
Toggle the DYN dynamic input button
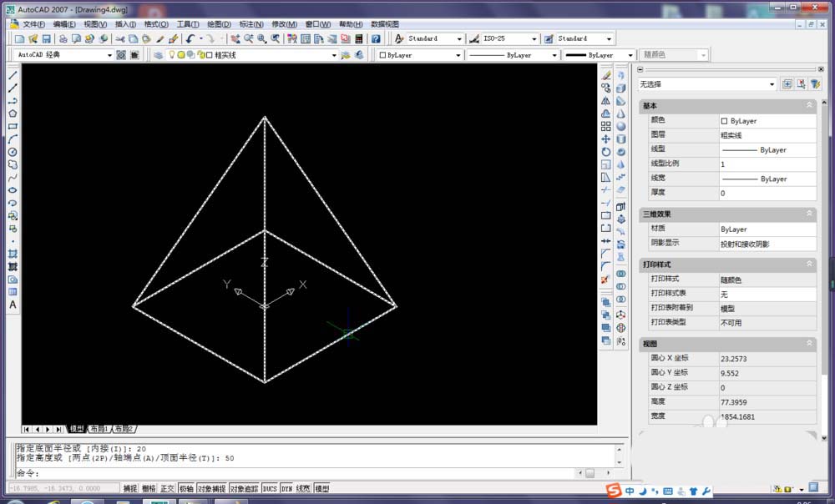pyautogui.click(x=286, y=489)
